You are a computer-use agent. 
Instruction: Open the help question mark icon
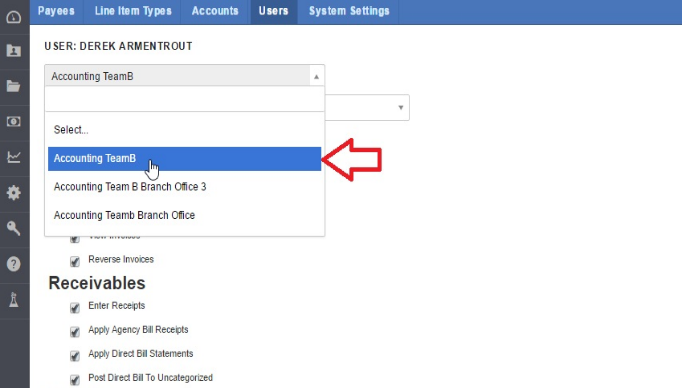14,264
